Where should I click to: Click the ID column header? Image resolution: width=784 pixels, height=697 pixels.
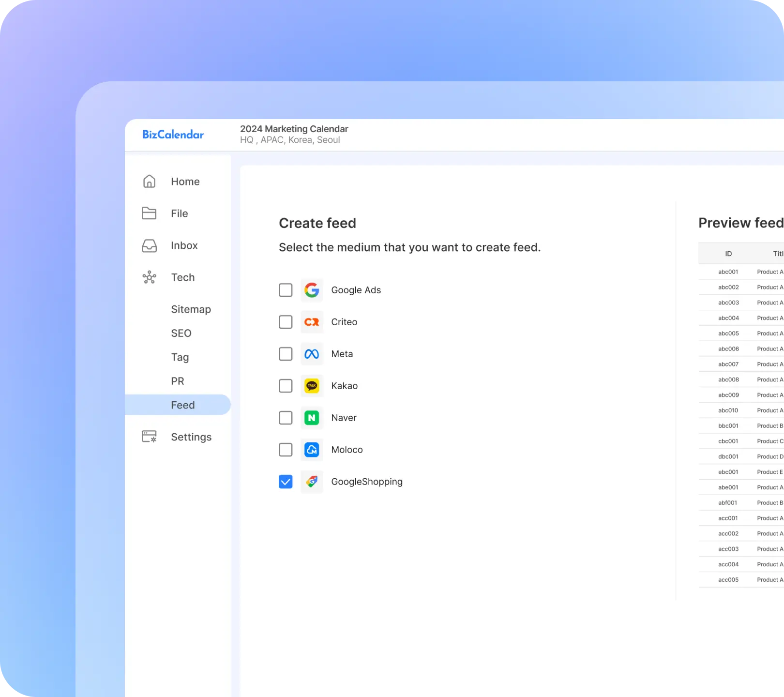click(x=728, y=254)
